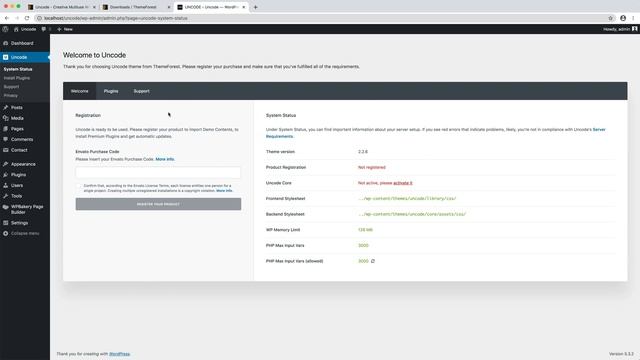The height and width of the screenshot is (360, 640).
Task: Click the Contact envelope icon
Action: pos(6,150)
